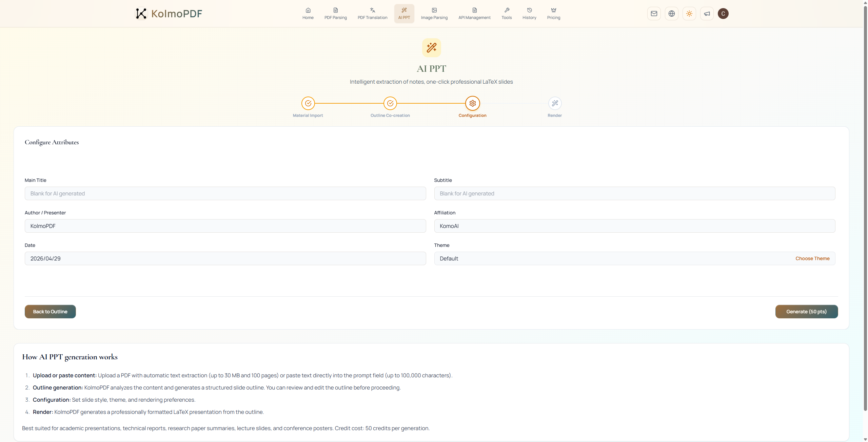Open Image Parsing page
The image size is (868, 442).
(x=434, y=14)
